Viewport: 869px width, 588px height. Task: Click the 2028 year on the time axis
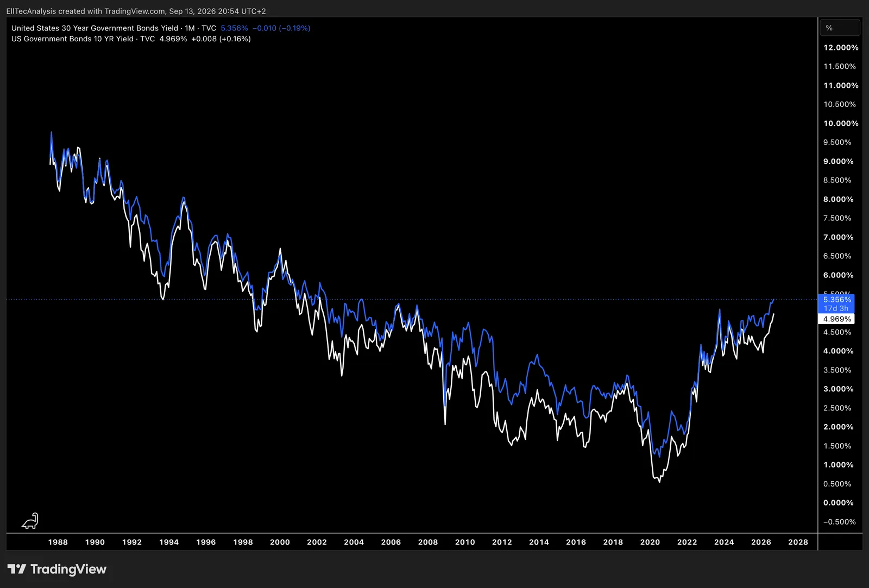(x=798, y=542)
